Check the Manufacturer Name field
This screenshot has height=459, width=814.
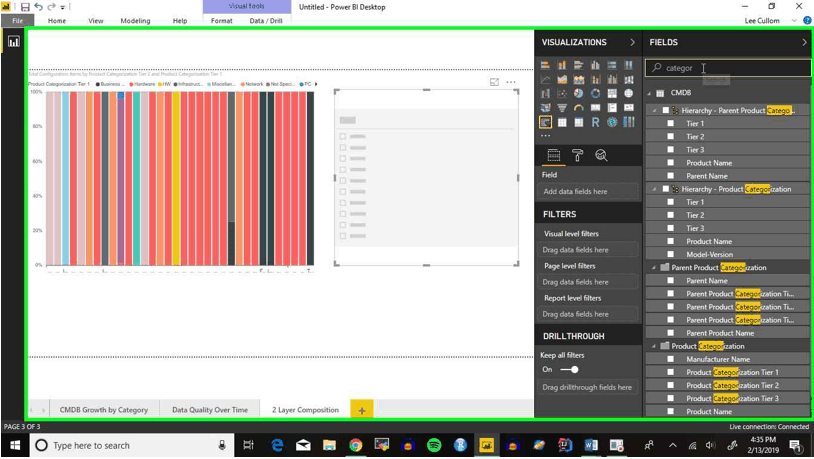tap(671, 359)
